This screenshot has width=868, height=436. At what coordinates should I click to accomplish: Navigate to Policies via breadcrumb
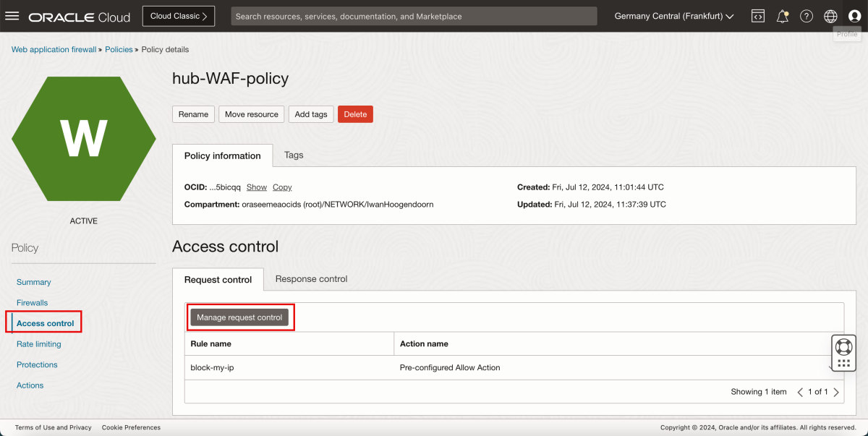pos(119,49)
